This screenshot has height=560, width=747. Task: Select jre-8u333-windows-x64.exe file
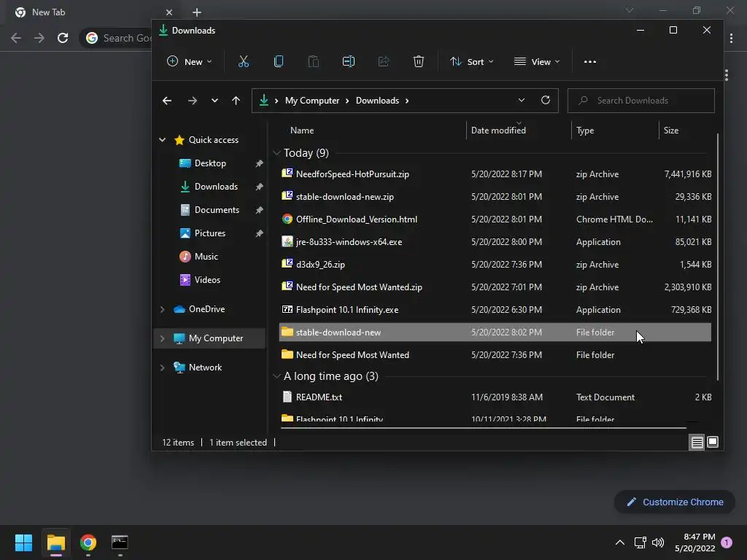click(495, 242)
